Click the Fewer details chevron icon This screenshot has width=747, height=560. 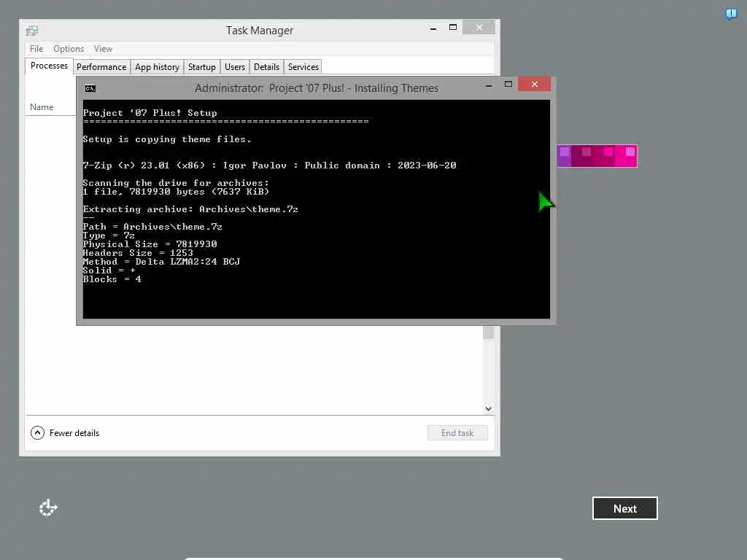[x=37, y=433]
